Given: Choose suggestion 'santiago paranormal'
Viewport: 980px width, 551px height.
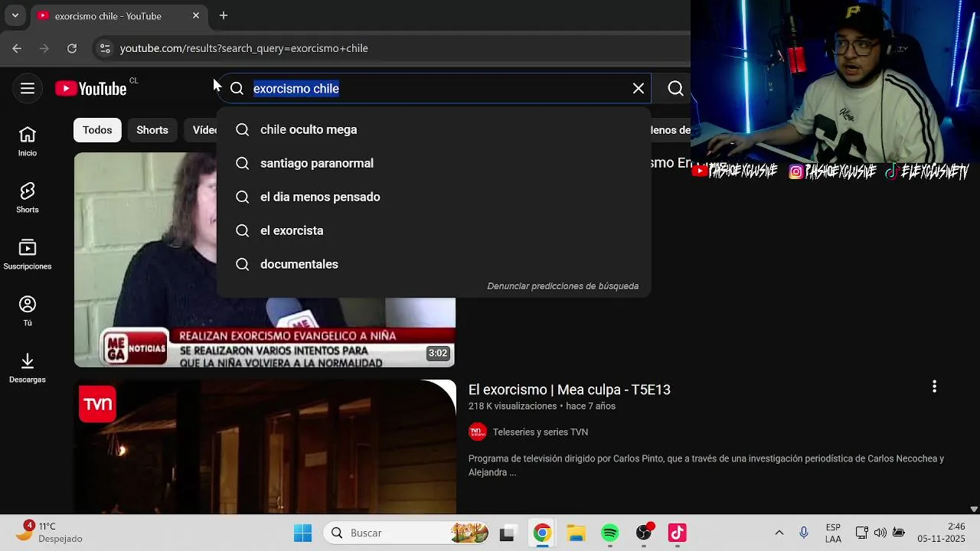Looking at the screenshot, I should [x=434, y=163].
